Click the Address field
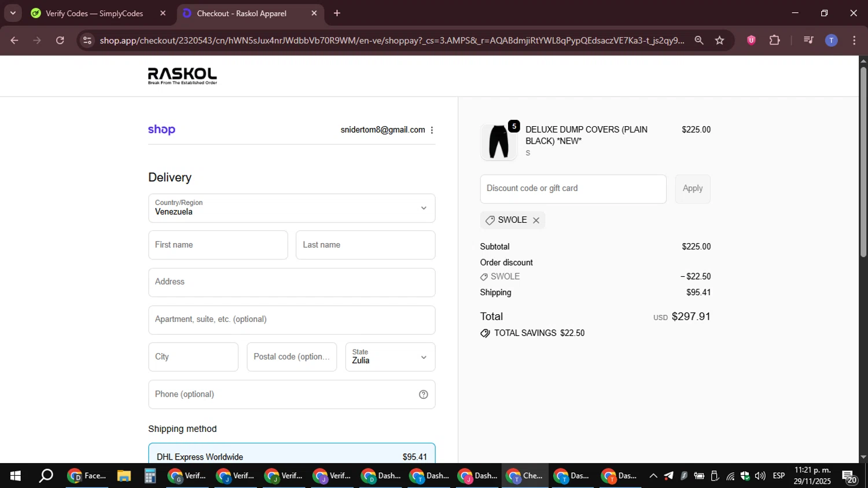The height and width of the screenshot is (488, 868). 292,282
